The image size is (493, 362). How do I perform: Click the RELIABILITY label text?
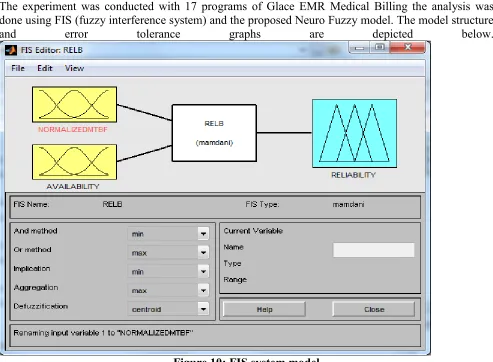[x=353, y=175]
